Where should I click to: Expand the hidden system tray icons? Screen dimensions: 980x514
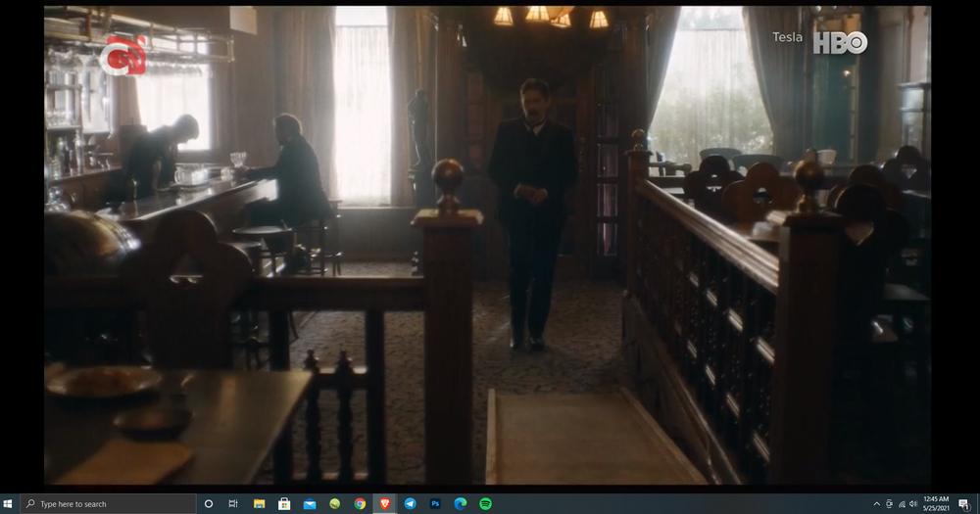[876, 503]
